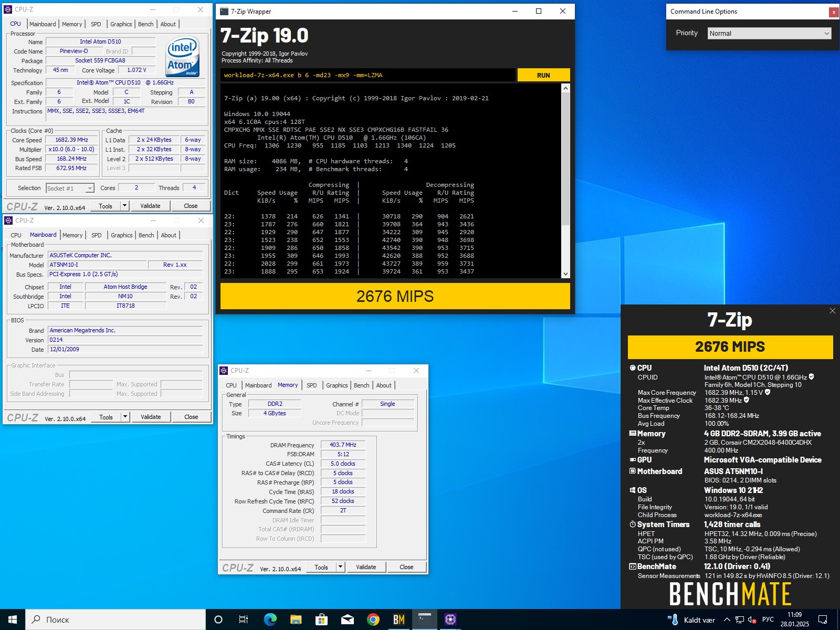Viewport: 840px width, 630px height.
Task: Open the weather widget Kaldt vær
Action: click(x=691, y=620)
